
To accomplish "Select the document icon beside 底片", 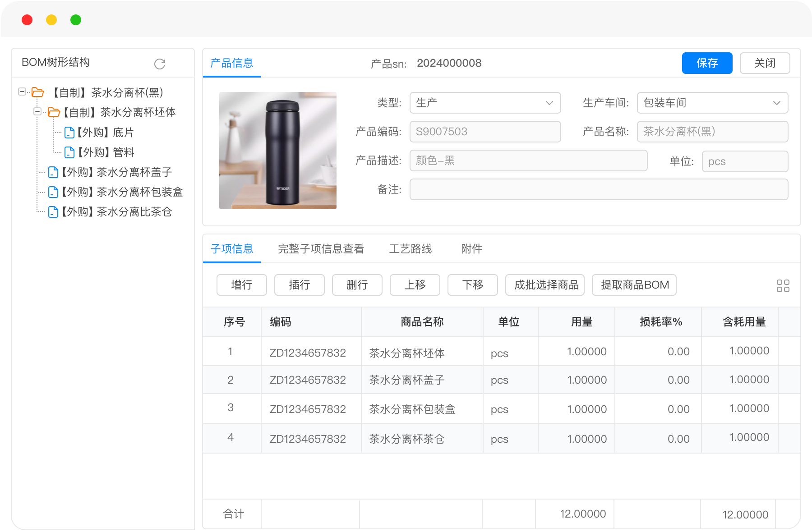I will (69, 133).
